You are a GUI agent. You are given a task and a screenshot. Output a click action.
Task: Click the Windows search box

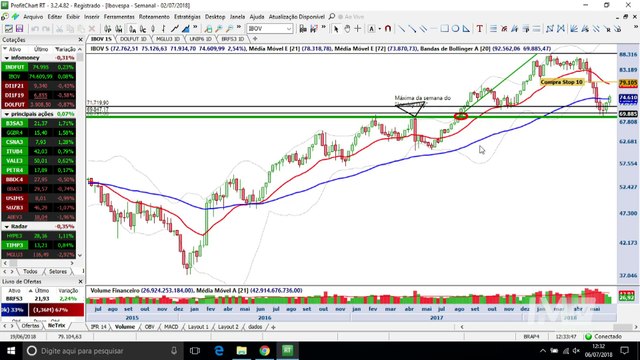click(102, 351)
